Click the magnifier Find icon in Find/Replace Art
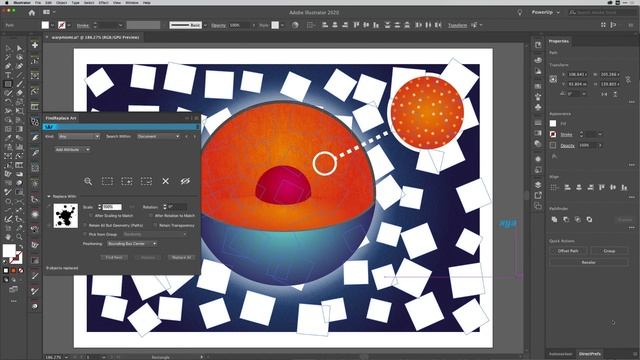The height and width of the screenshot is (360, 640). pos(88,181)
